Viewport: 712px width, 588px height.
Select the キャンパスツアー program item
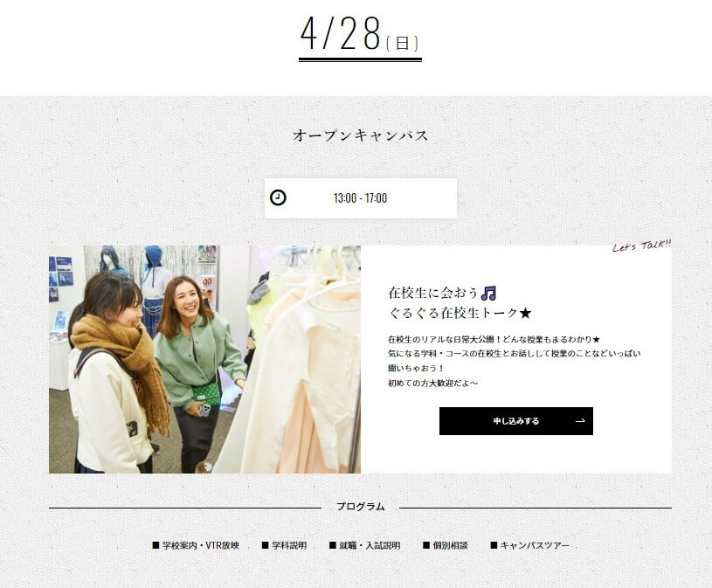coord(529,545)
